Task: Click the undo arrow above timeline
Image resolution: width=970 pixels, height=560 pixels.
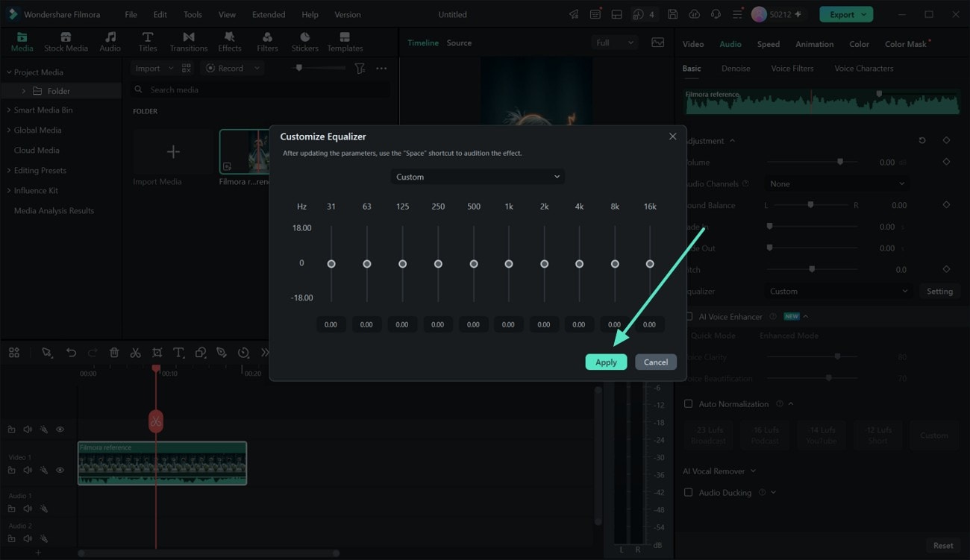Action: (71, 353)
